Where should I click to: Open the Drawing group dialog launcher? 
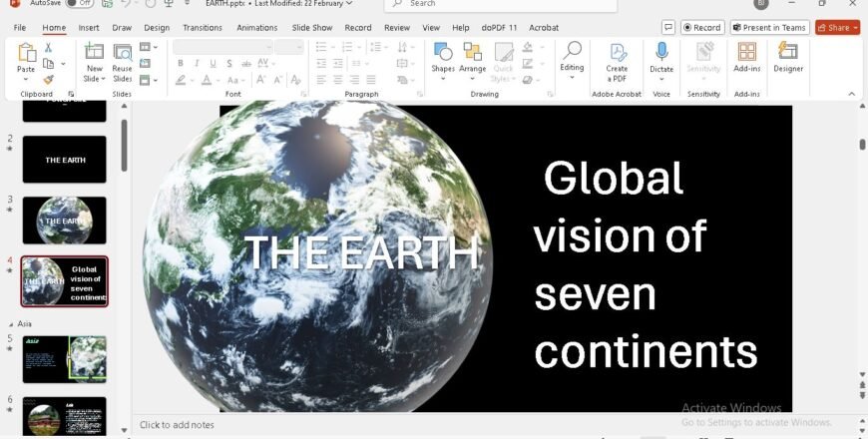[x=550, y=94]
